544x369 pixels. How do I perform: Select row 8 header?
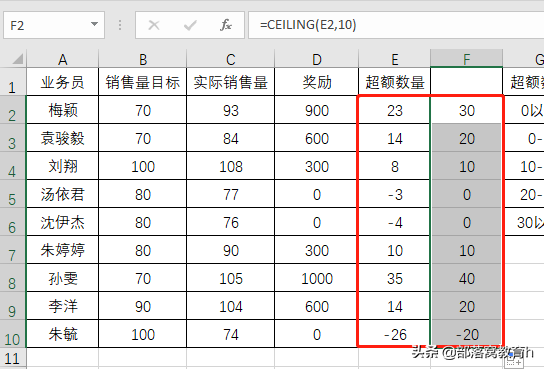click(12, 277)
